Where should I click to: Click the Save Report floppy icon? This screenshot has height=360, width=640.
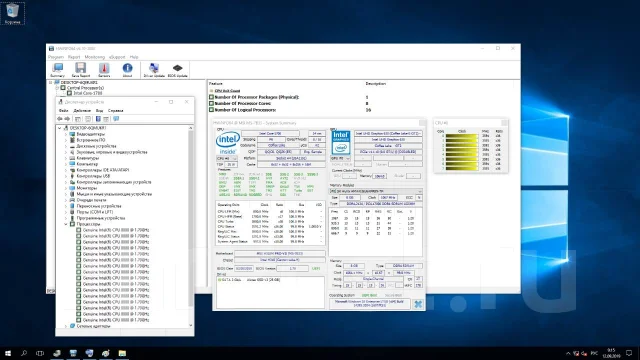[x=80, y=70]
